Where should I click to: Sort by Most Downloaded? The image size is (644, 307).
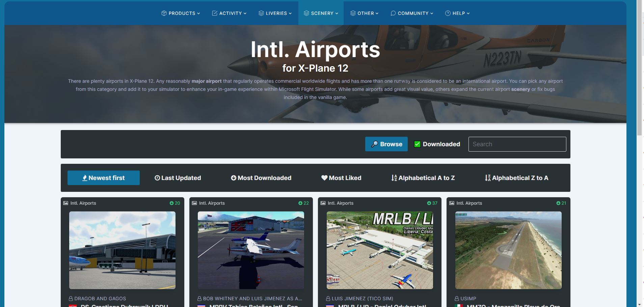point(261,178)
